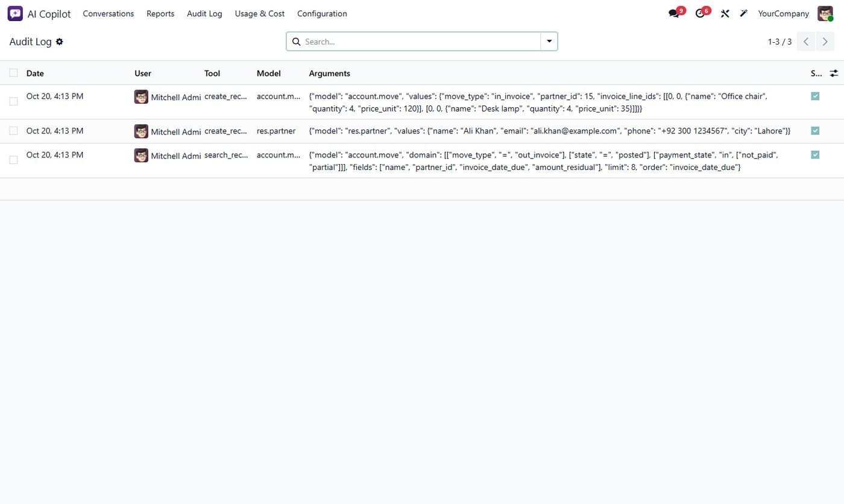Image resolution: width=844 pixels, height=504 pixels.
Task: Select the row for res.partner Ali Khan
Action: click(13, 131)
